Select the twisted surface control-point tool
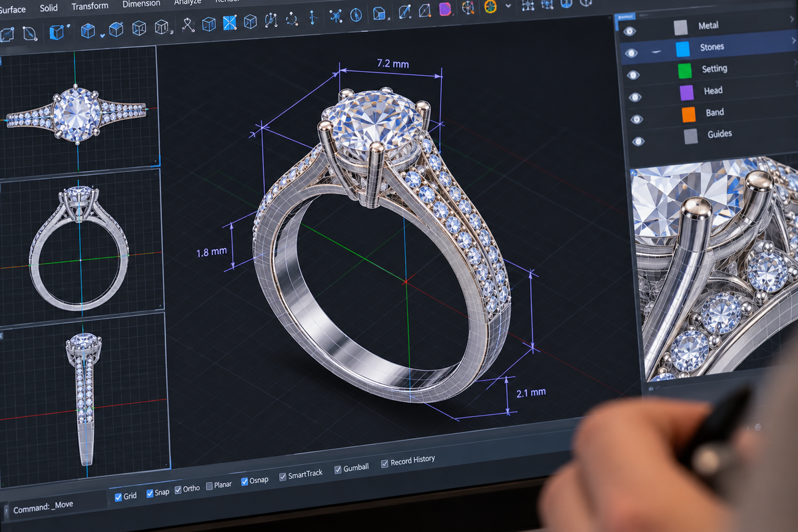 click(x=271, y=20)
